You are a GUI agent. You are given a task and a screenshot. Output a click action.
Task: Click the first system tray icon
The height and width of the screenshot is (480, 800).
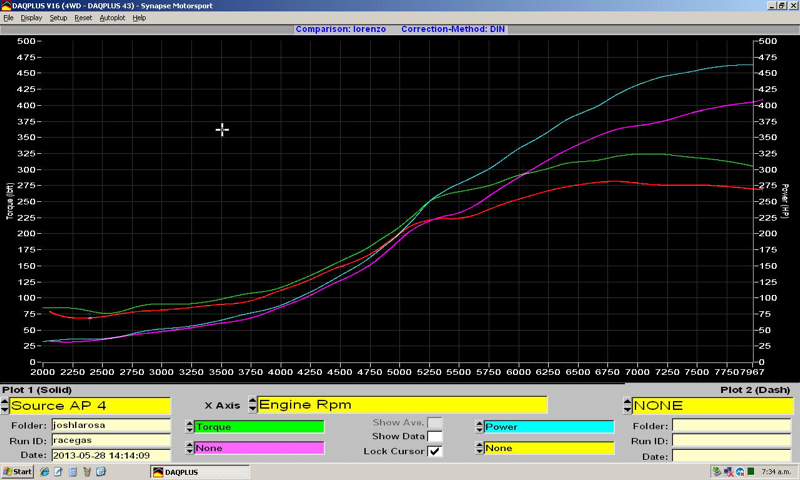pos(718,471)
